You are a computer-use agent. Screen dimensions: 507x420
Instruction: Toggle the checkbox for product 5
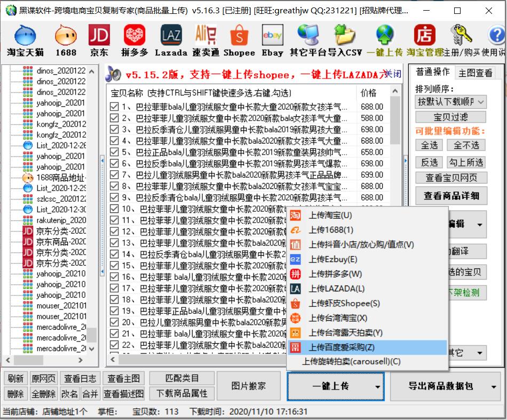(114, 152)
